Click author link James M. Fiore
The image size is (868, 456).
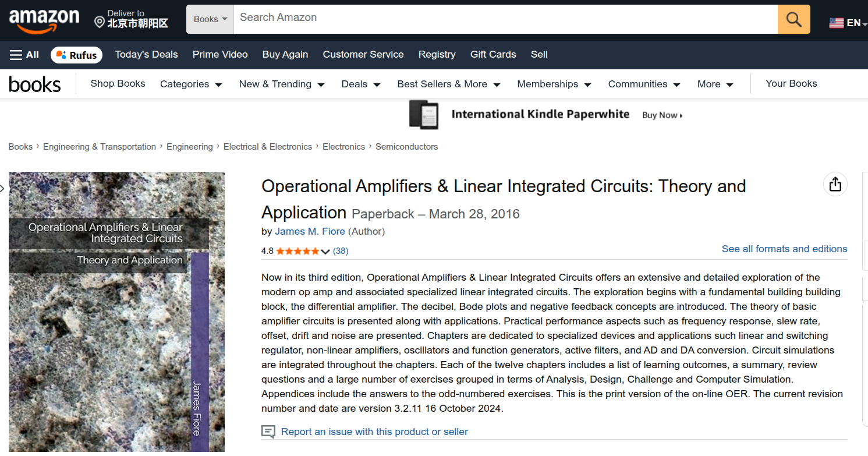(310, 231)
